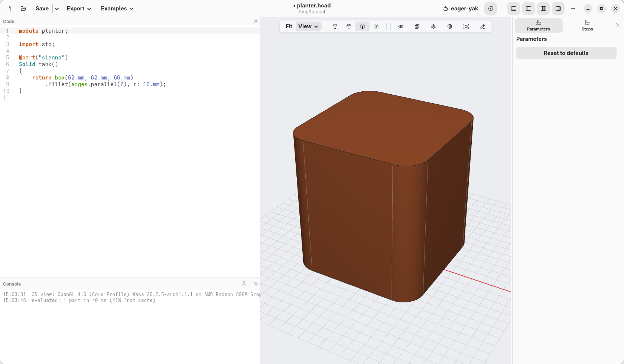
Task: Click the solid box display icon
Action: 417,26
